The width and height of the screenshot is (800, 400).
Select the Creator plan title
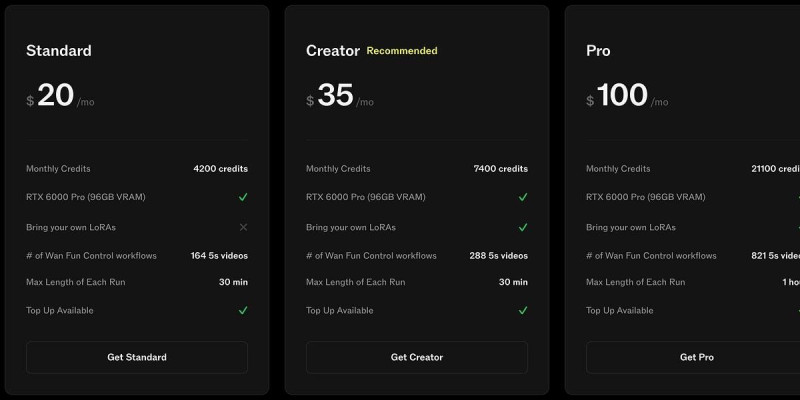click(x=332, y=51)
